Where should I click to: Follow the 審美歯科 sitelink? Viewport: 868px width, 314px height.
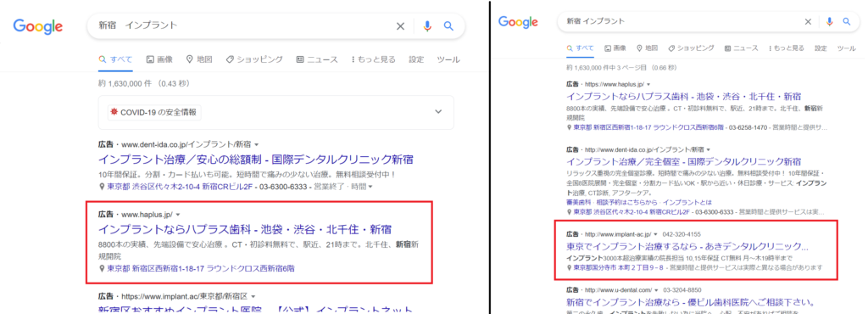click(577, 203)
